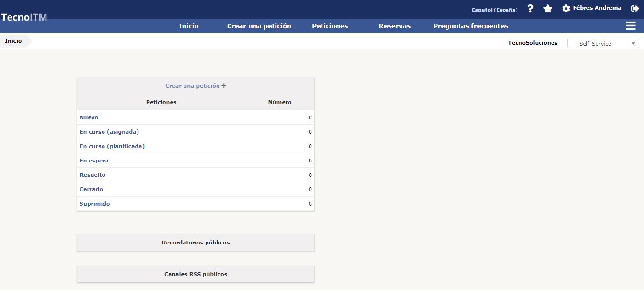Click the Nuevo requests link

click(x=89, y=117)
